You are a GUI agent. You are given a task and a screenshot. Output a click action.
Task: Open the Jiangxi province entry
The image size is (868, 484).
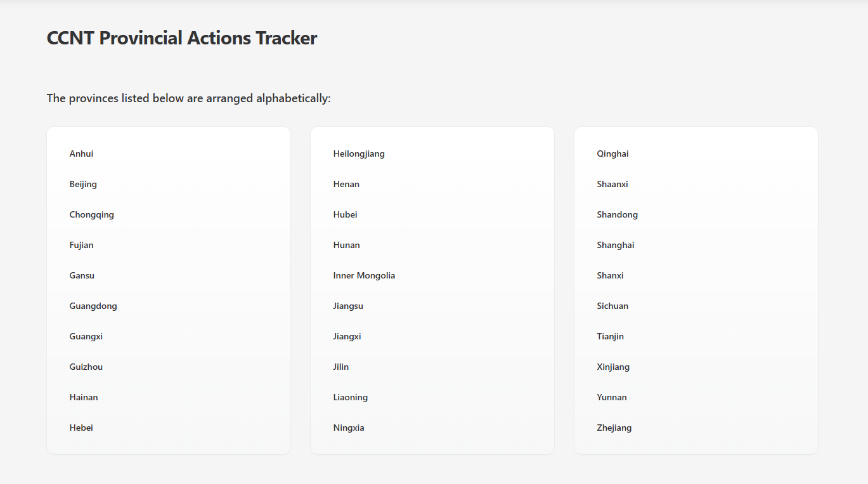(347, 336)
